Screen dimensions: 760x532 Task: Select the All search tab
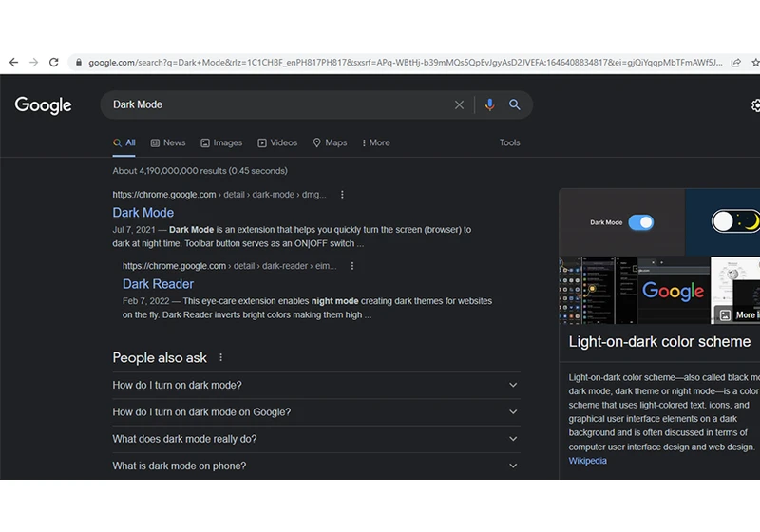pos(124,142)
